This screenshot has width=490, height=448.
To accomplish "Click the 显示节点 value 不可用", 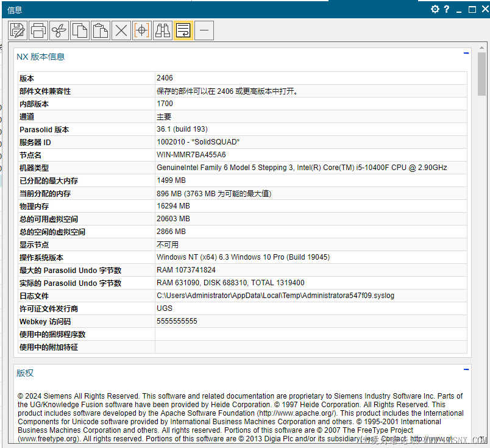I will [168, 245].
